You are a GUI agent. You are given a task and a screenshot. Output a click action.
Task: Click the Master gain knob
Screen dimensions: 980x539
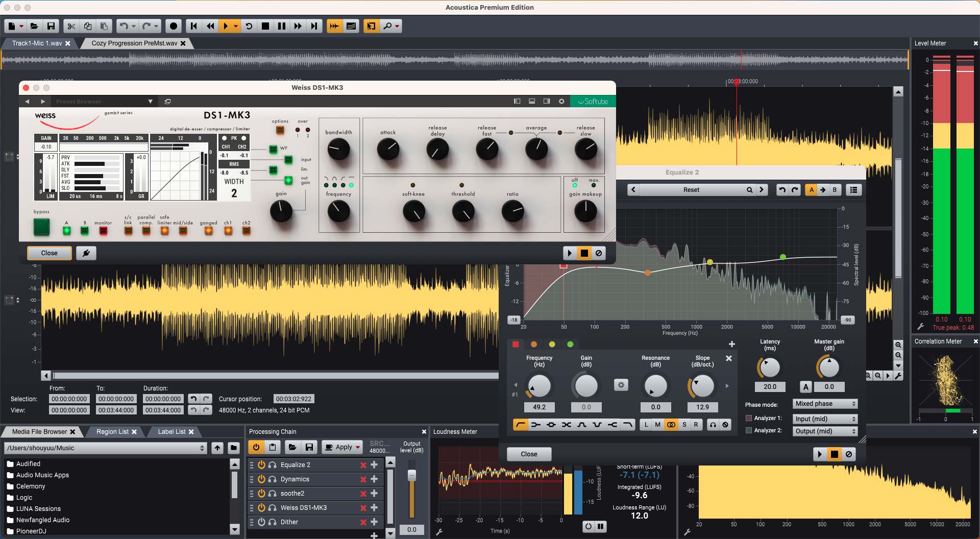pyautogui.click(x=829, y=367)
